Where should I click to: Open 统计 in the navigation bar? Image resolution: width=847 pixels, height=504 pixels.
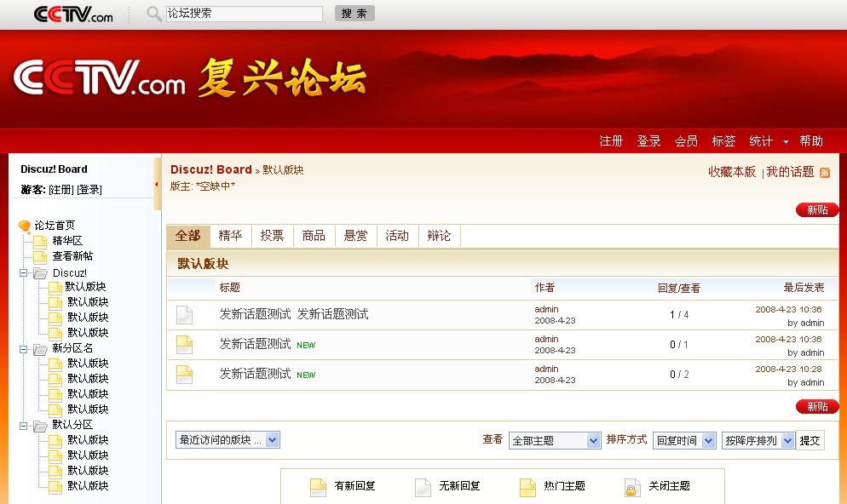[x=761, y=141]
